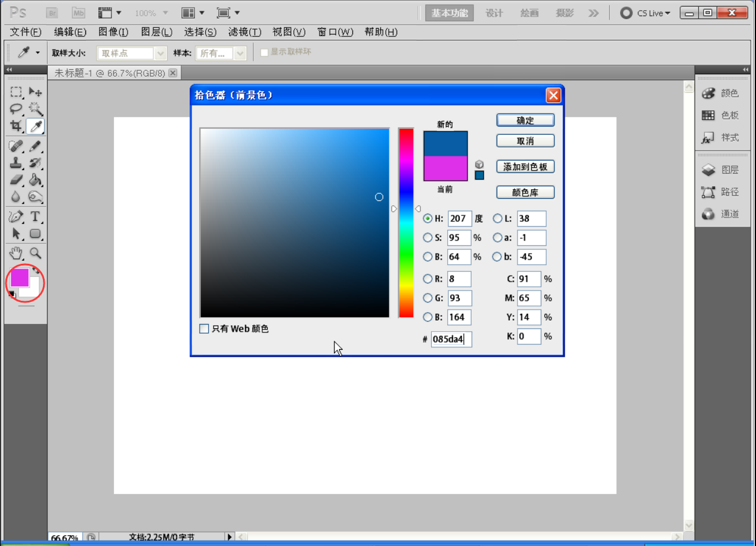This screenshot has height=546, width=756.
Task: Select the Lasso tool
Action: (16, 109)
